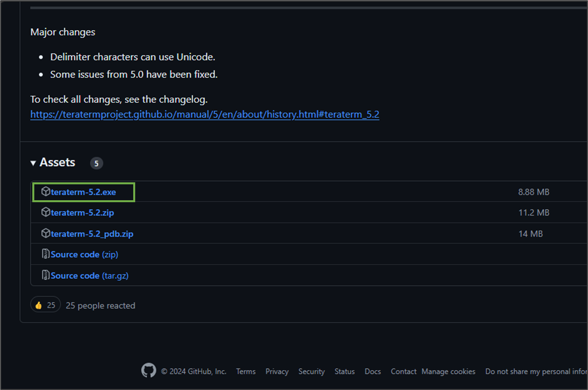Screen dimensions: 588x390
Task: Click the Assets heading label
Action: pos(57,162)
